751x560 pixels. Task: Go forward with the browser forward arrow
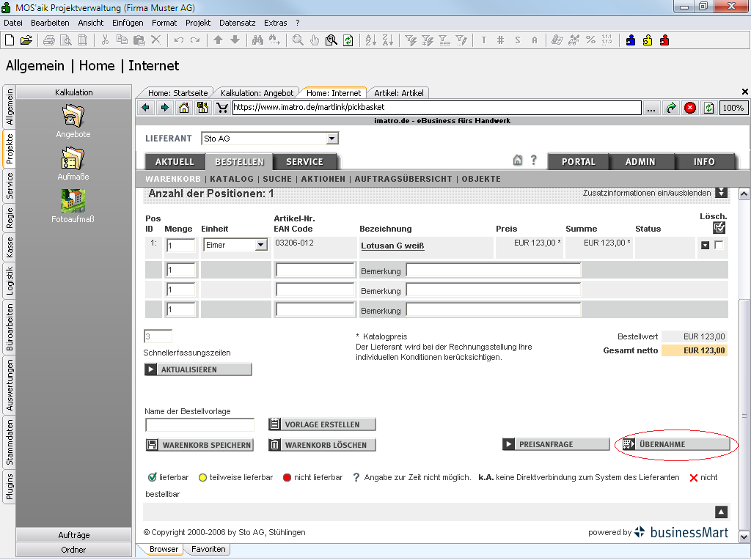[165, 108]
